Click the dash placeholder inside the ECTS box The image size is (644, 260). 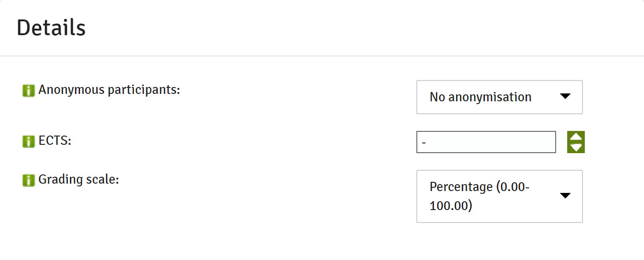pos(424,142)
